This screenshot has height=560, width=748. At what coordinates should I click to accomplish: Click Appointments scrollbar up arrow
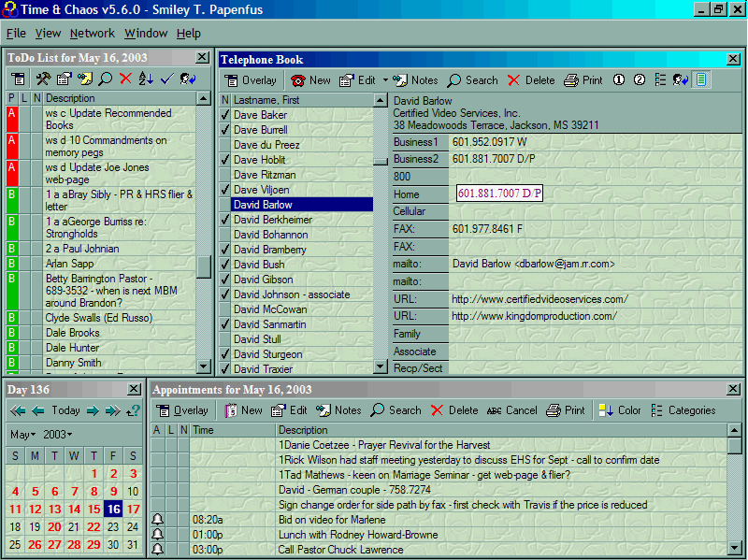pyautogui.click(x=735, y=430)
